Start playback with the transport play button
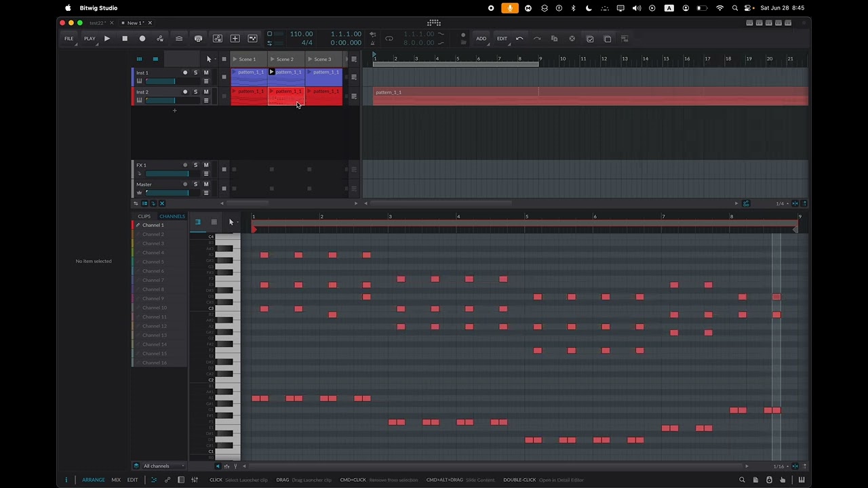Image resolution: width=868 pixels, height=488 pixels. pyautogui.click(x=106, y=39)
